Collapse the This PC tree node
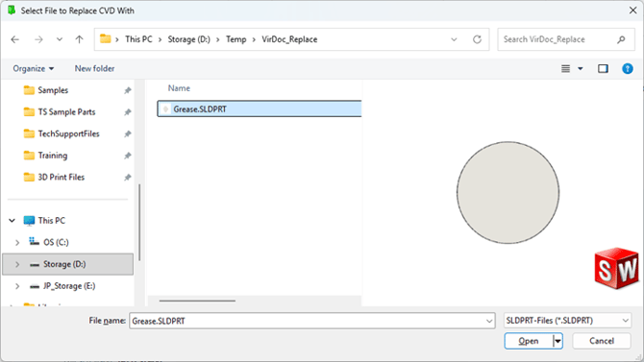This screenshot has width=644, height=362. pyautogui.click(x=12, y=221)
